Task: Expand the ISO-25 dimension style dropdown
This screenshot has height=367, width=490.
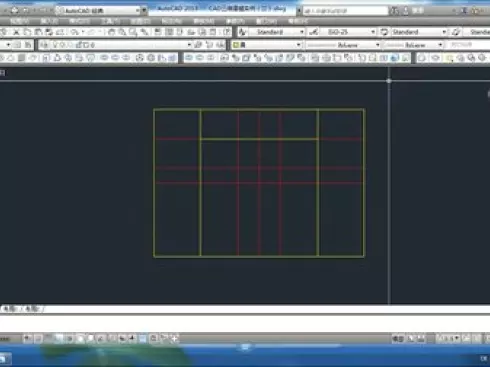Action: [349, 32]
